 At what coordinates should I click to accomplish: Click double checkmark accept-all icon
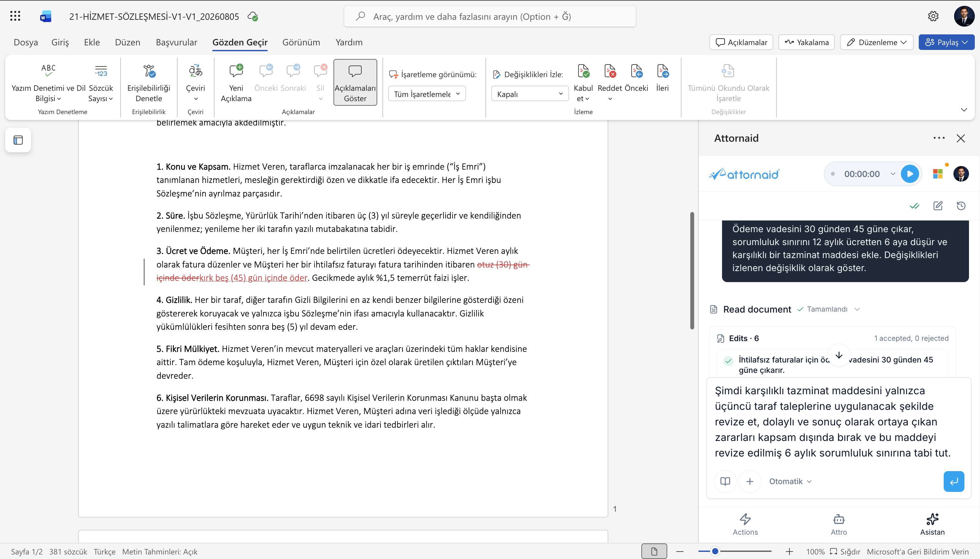tap(915, 206)
